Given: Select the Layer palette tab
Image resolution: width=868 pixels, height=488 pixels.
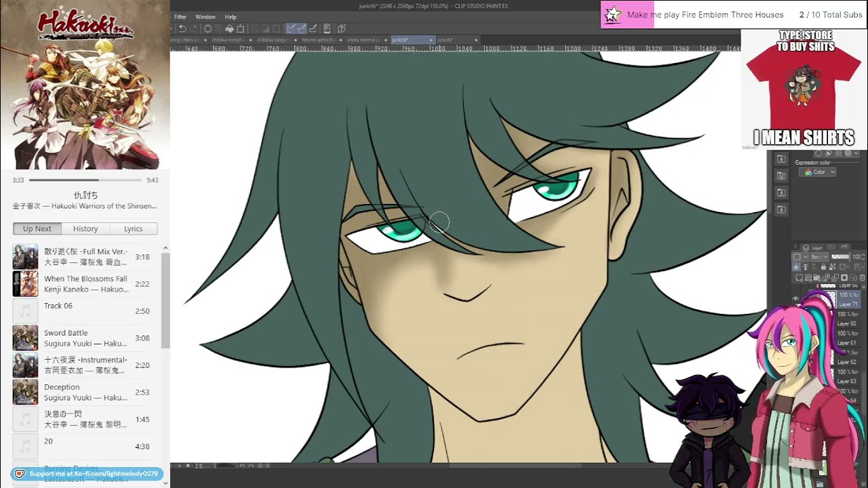Looking at the screenshot, I should [814, 248].
